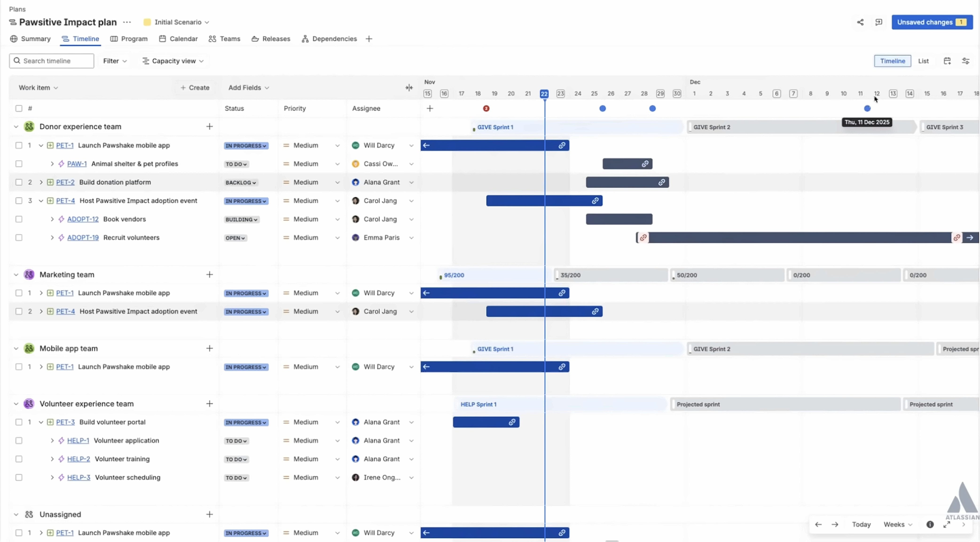Viewport: 980px width, 542px height.
Task: Click the Marketing 50/200 capacity bar
Action: (x=727, y=275)
